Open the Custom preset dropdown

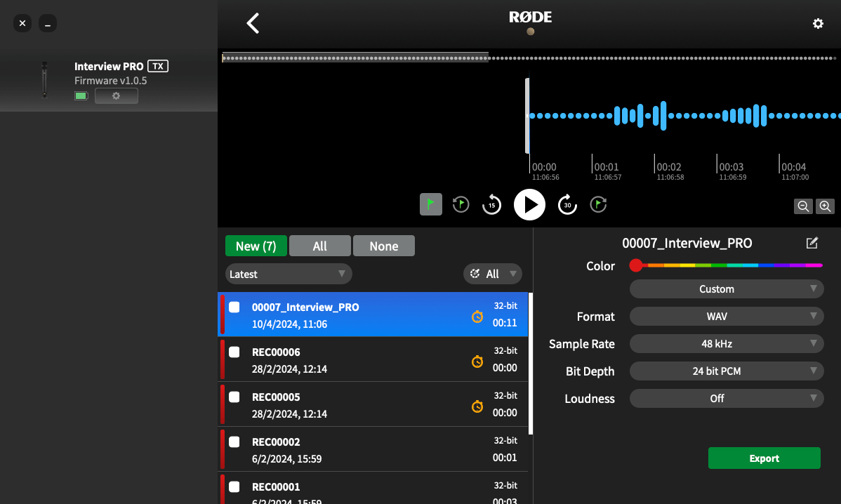click(x=727, y=289)
